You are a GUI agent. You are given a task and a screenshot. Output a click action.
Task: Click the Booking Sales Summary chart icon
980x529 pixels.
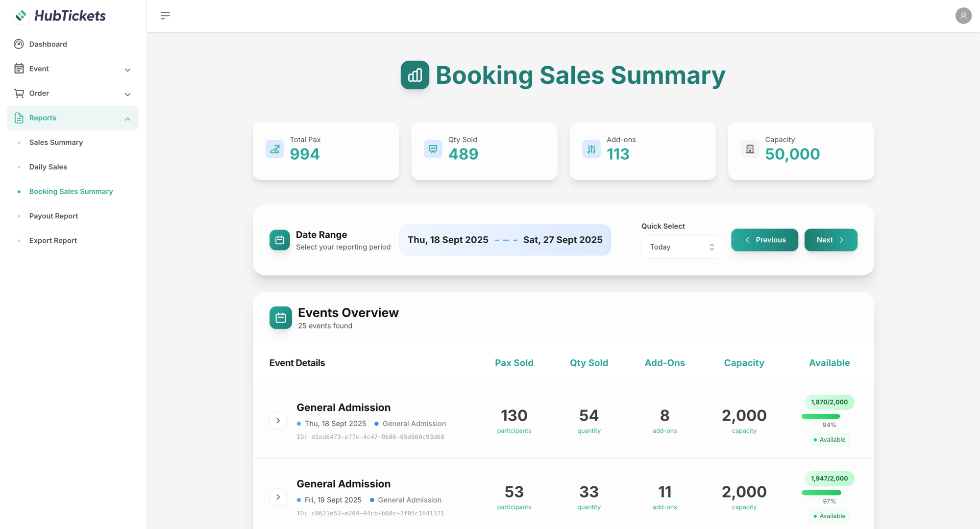click(x=415, y=75)
